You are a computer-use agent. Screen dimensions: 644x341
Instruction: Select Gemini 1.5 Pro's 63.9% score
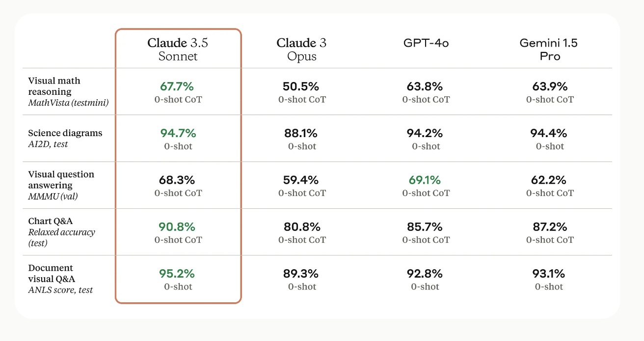[x=550, y=86]
